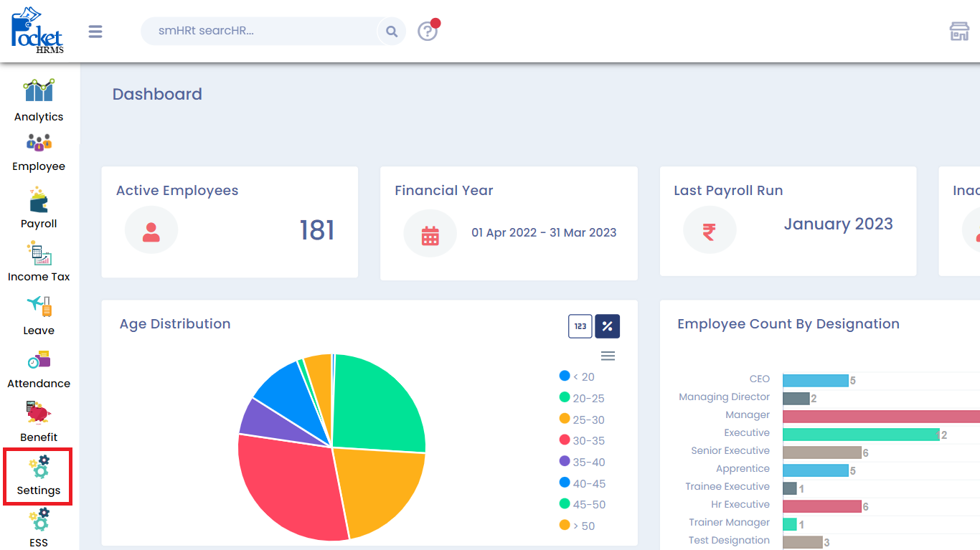
Task: Open the Attendance module icon
Action: (39, 360)
